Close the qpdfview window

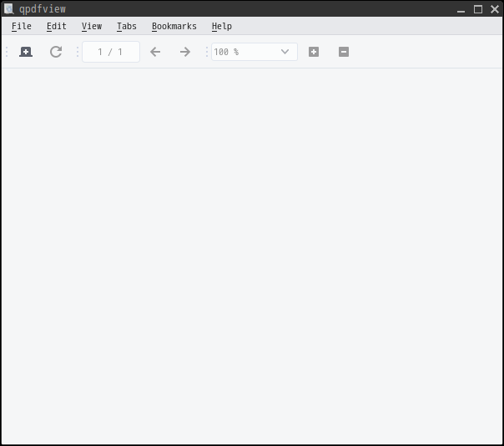pyautogui.click(x=495, y=9)
